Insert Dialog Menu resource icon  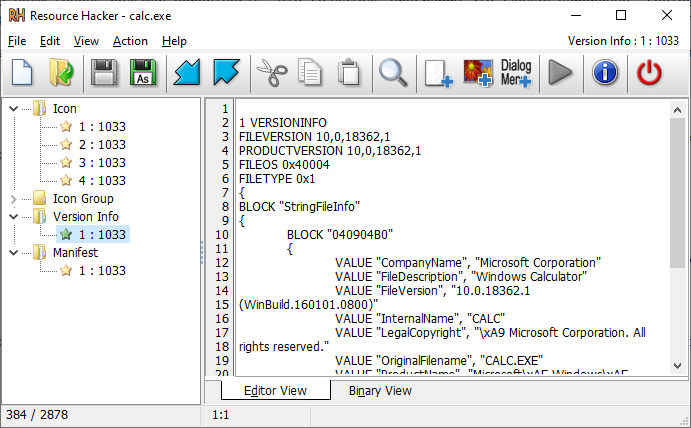[x=516, y=73]
